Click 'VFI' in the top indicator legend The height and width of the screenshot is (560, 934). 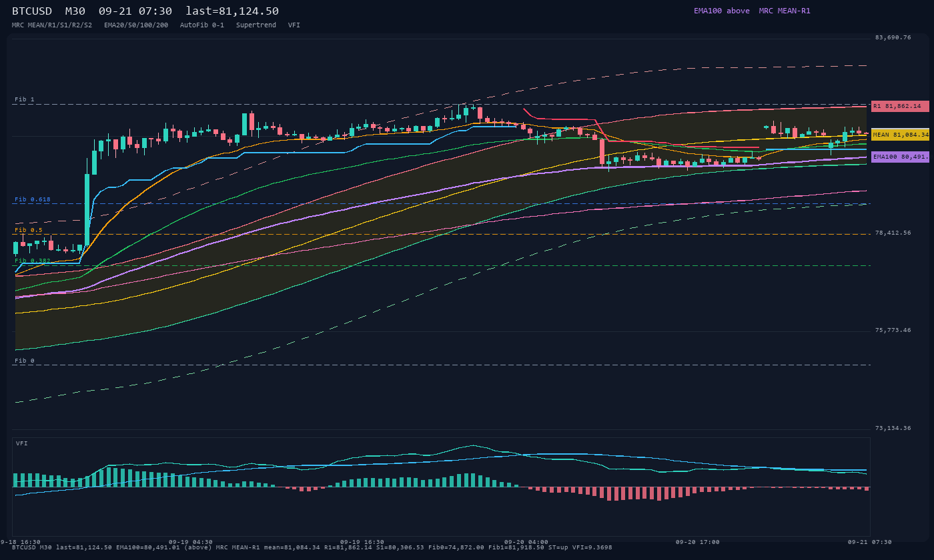click(294, 25)
